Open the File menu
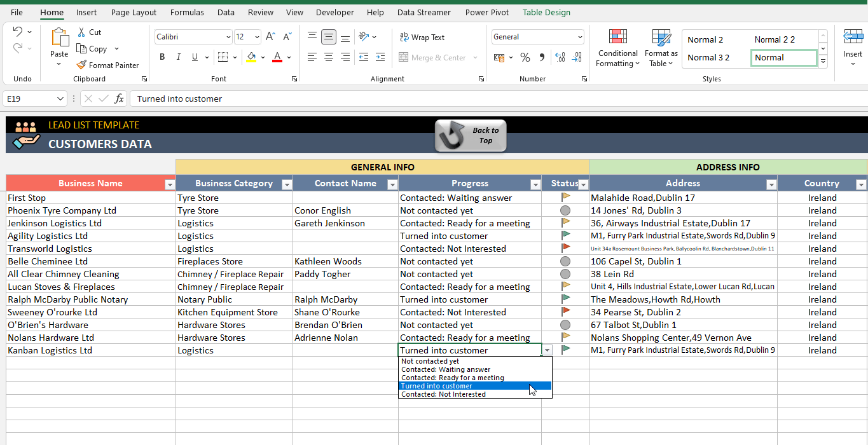 pos(17,12)
